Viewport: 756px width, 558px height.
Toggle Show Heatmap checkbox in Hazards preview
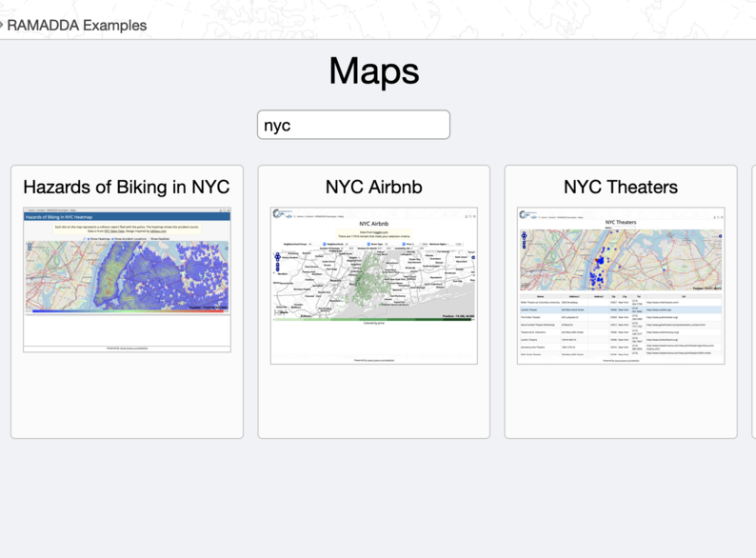pyautogui.click(x=87, y=238)
